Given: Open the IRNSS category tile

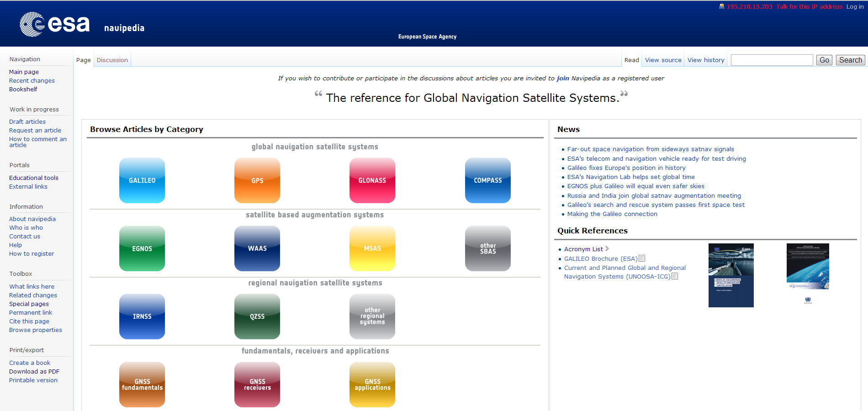Looking at the screenshot, I should (x=142, y=316).
